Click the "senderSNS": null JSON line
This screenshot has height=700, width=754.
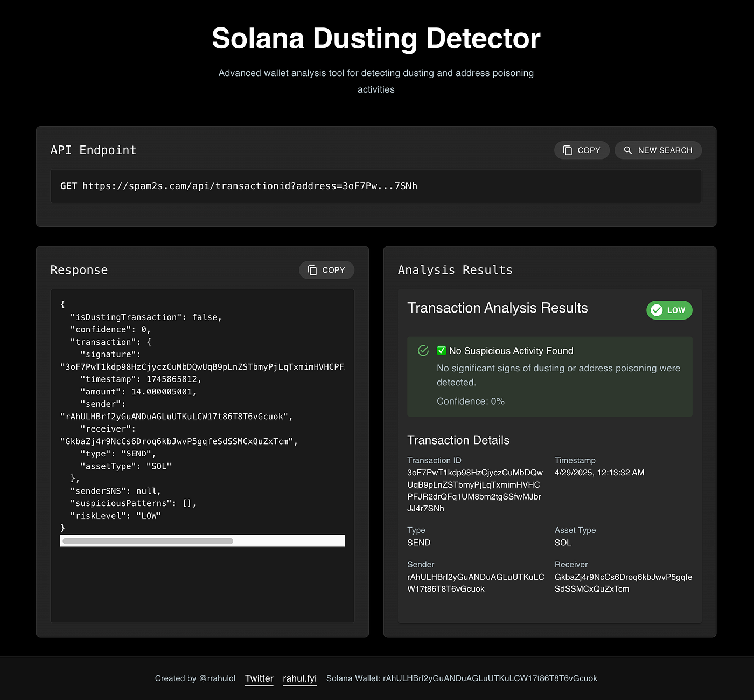click(x=115, y=491)
